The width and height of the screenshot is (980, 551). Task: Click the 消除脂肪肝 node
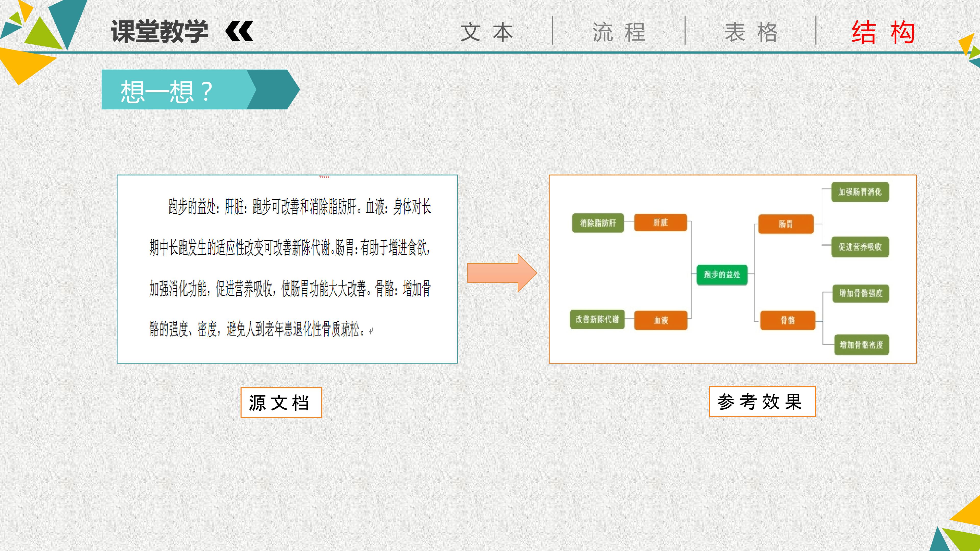[598, 223]
